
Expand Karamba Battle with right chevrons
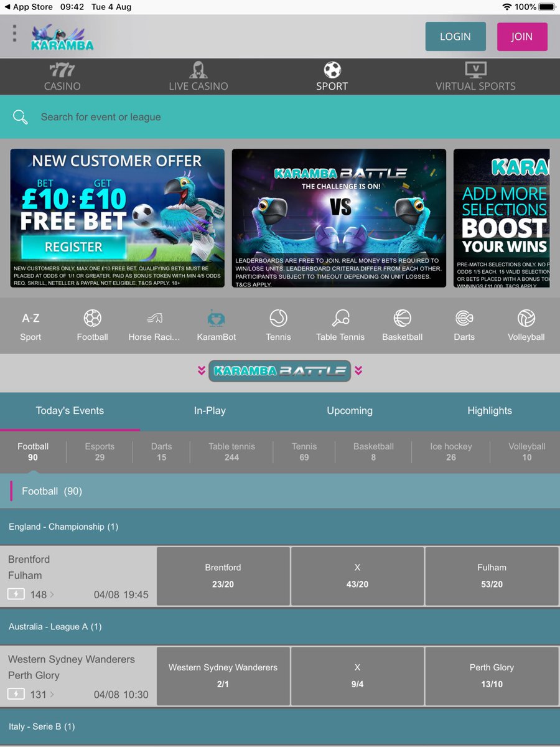[x=358, y=371]
